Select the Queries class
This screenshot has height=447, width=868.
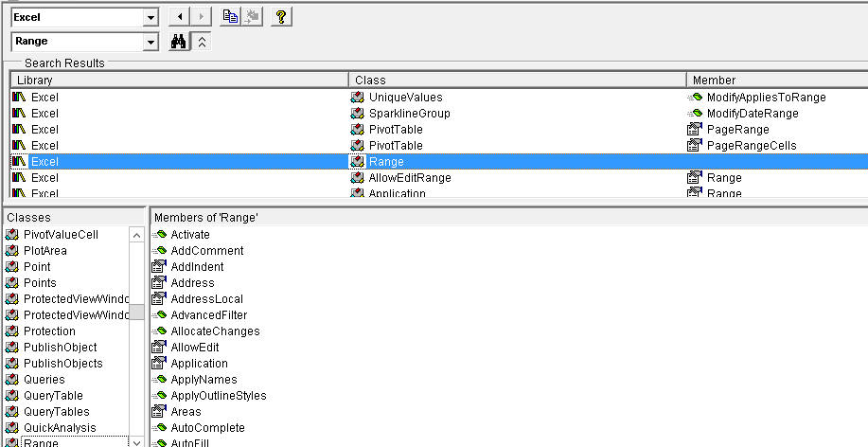44,380
